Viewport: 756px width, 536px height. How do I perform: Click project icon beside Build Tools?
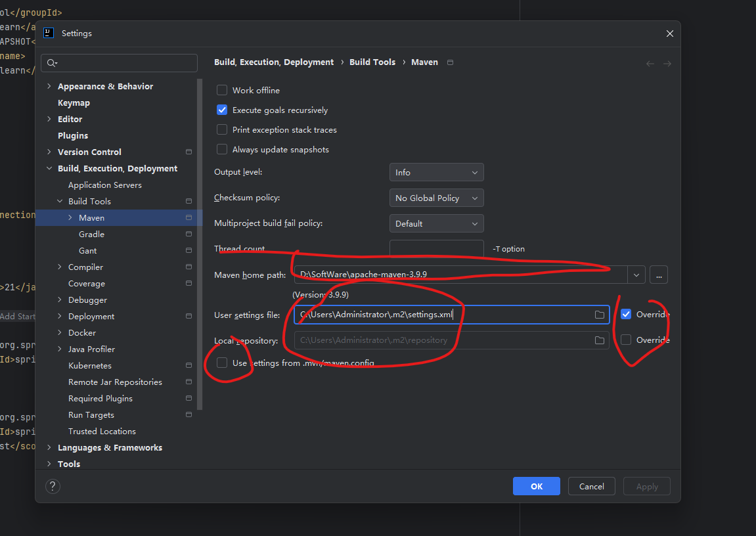[189, 201]
